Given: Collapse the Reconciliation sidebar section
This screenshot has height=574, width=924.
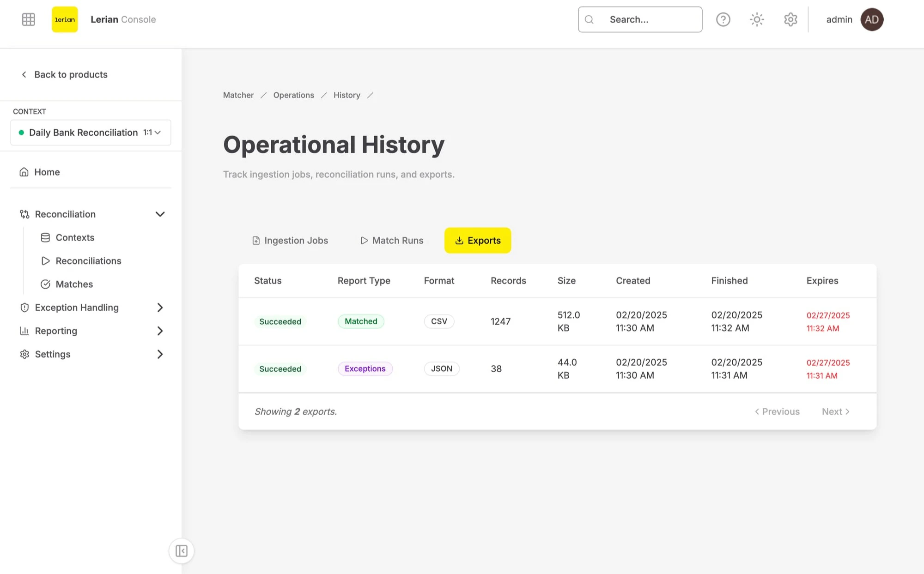Looking at the screenshot, I should [x=160, y=214].
